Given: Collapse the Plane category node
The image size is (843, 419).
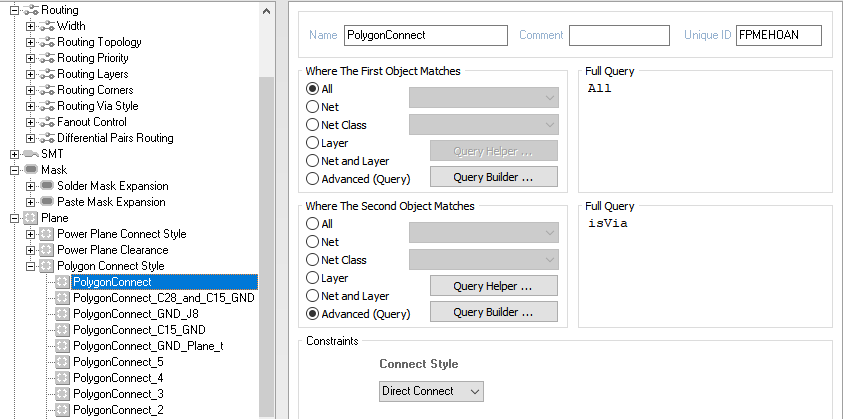Looking at the screenshot, I should coord(14,218).
